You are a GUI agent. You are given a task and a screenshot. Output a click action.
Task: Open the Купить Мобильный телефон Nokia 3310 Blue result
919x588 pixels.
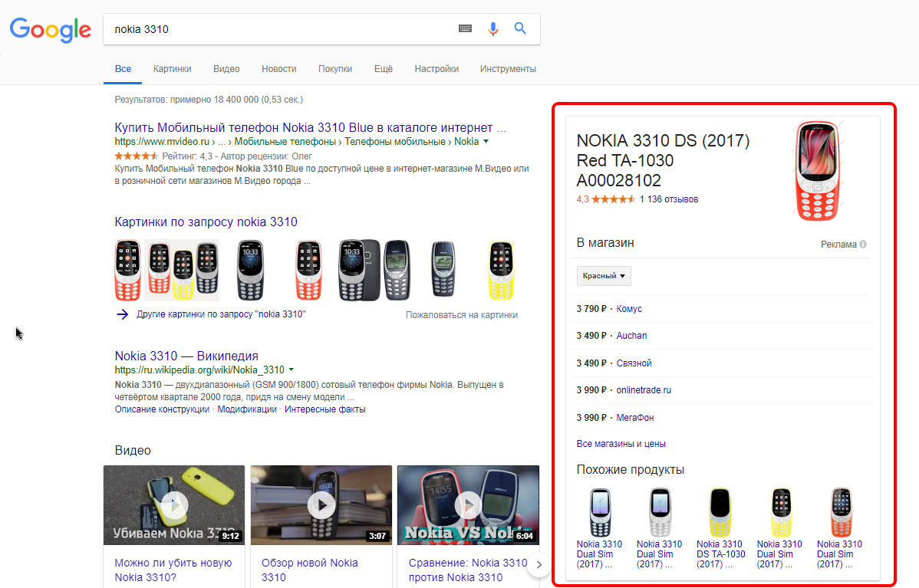pyautogui.click(x=311, y=128)
